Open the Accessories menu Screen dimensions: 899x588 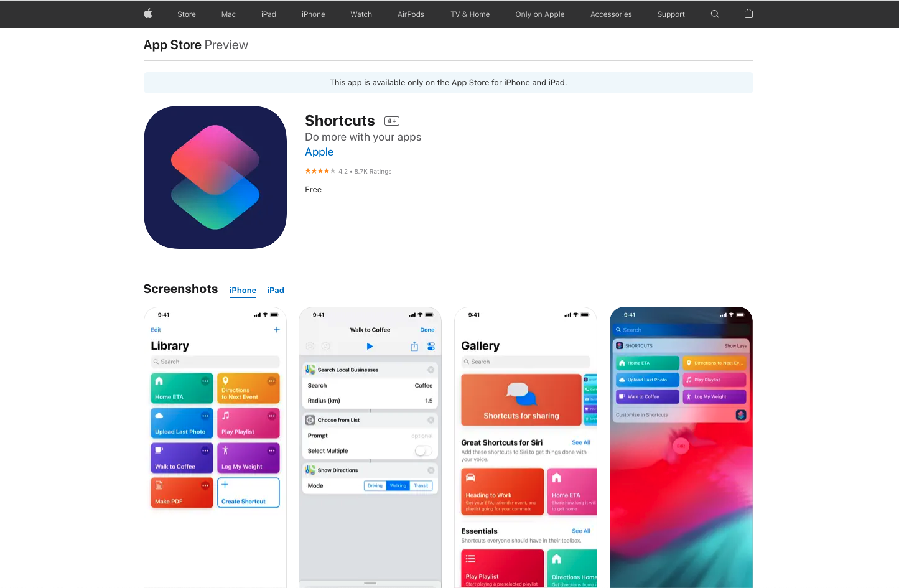pos(611,14)
